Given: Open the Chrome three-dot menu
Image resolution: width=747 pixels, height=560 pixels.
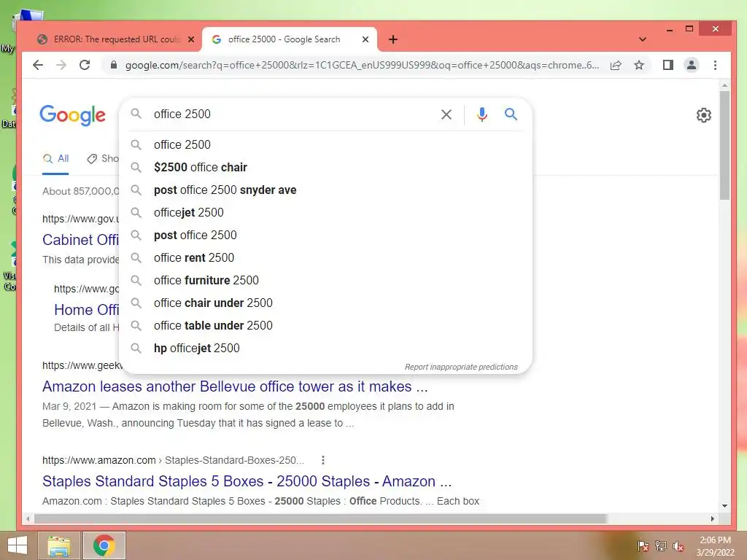Looking at the screenshot, I should coord(715,65).
